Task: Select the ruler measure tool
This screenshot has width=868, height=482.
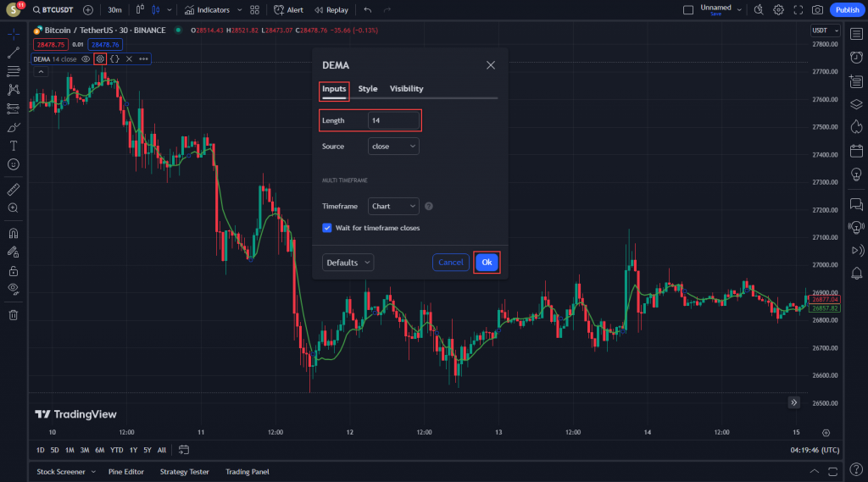Action: click(14, 189)
